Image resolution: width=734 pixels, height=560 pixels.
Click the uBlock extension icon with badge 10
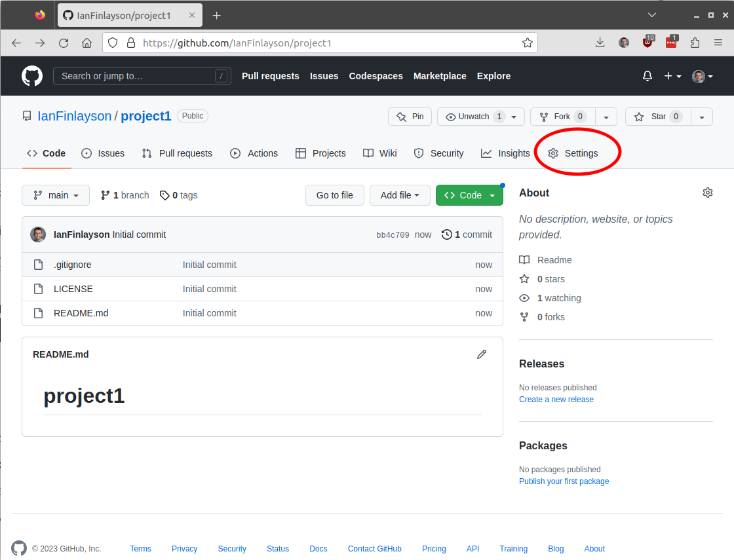pyautogui.click(x=648, y=42)
